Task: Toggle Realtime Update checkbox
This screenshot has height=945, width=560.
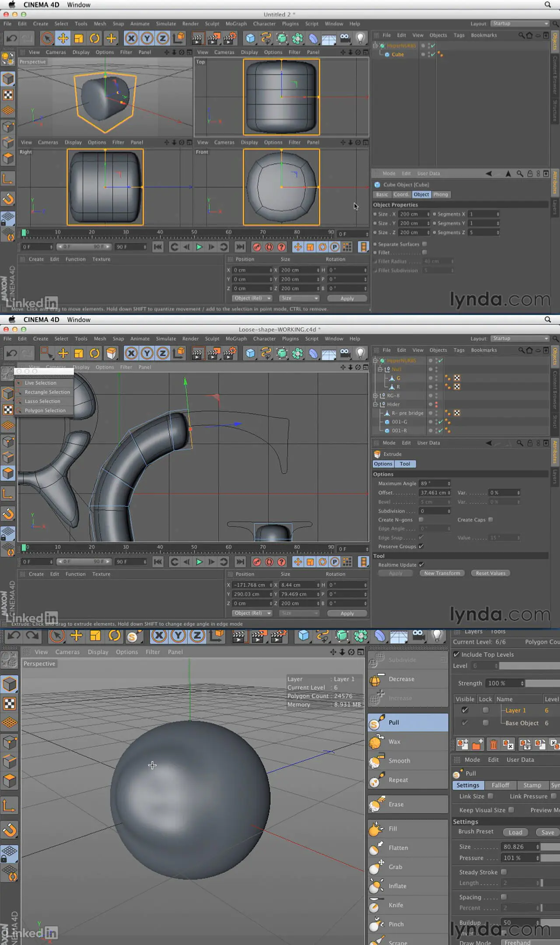Action: coord(421,565)
